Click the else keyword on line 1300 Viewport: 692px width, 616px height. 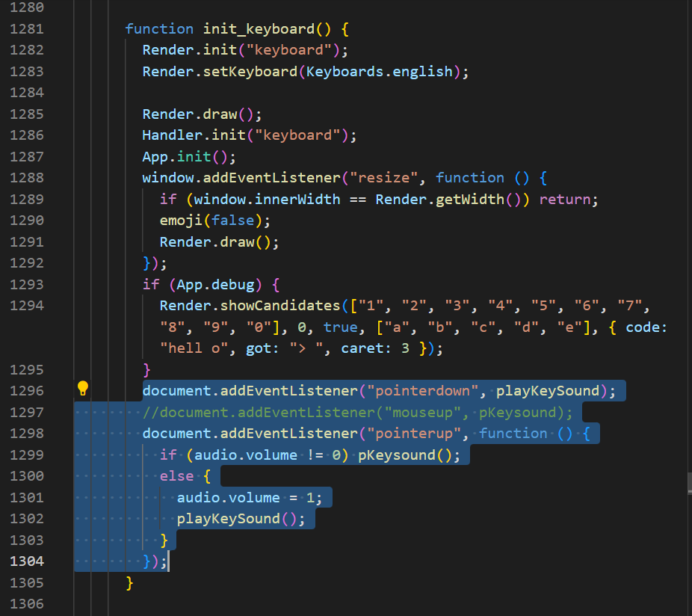coord(176,476)
